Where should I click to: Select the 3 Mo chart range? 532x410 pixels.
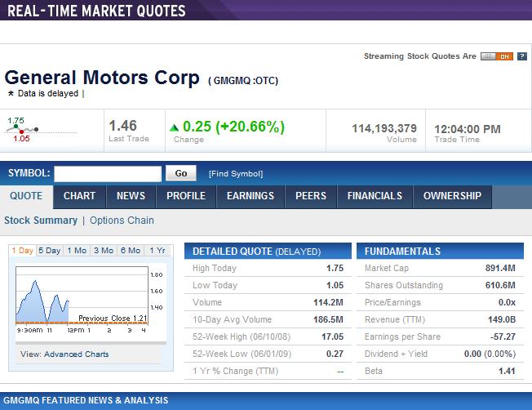(104, 251)
